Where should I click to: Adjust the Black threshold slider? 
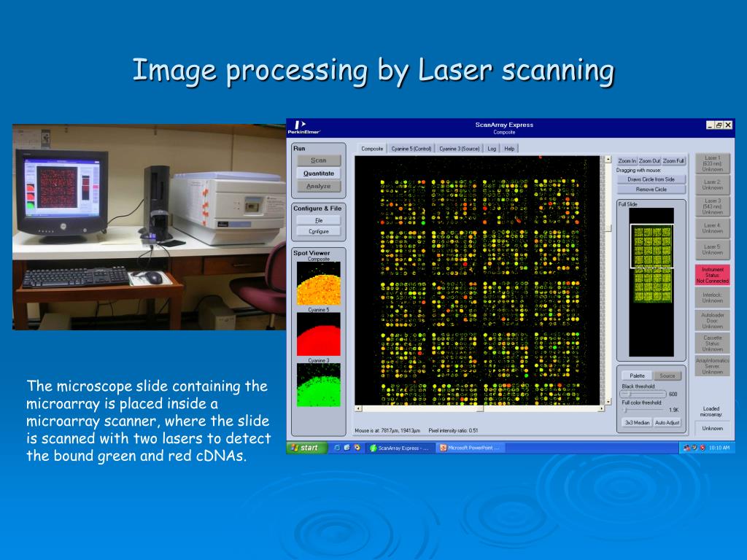tap(643, 394)
